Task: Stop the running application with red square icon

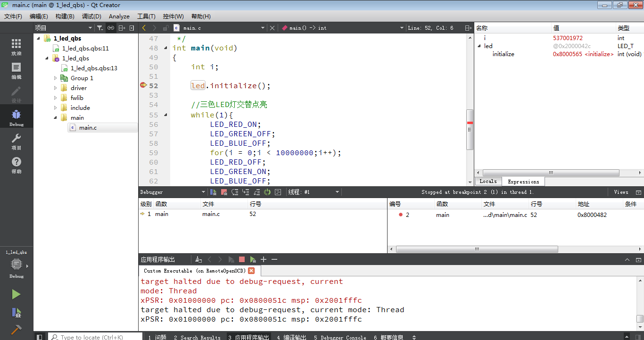Action: coord(242,259)
